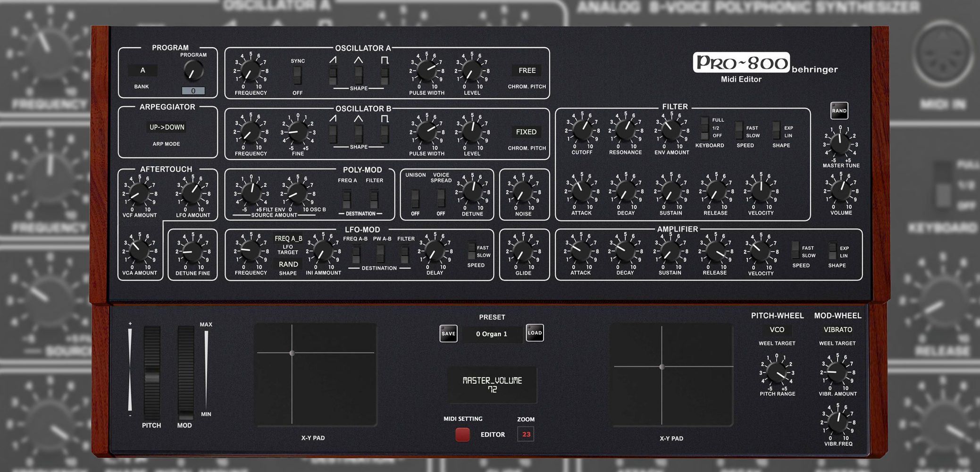The image size is (980, 472).
Task: Toggle Oscillator A sawtooth shape switch
Action: (333, 76)
